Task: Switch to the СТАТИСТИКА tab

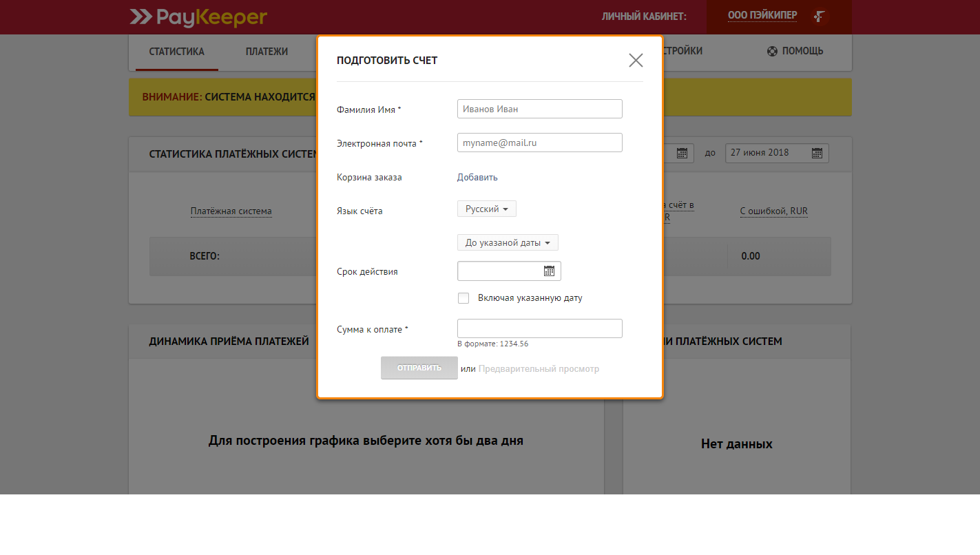Action: (176, 51)
